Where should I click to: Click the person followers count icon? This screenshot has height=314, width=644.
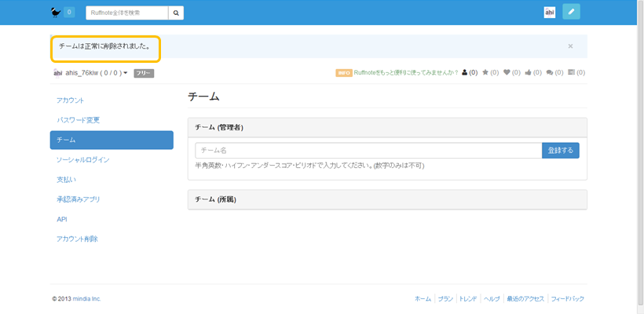(x=464, y=72)
